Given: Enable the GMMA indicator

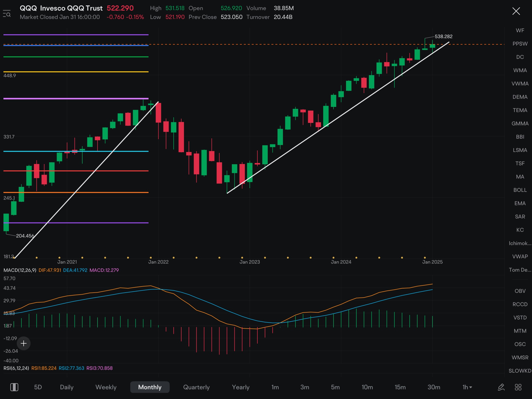Looking at the screenshot, I should (520, 123).
